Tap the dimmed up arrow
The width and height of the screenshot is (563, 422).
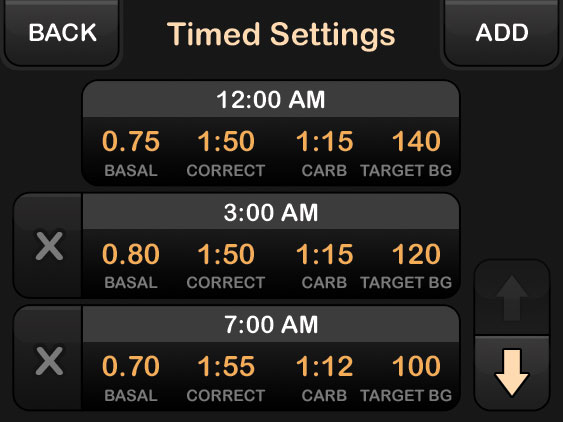pos(512,298)
